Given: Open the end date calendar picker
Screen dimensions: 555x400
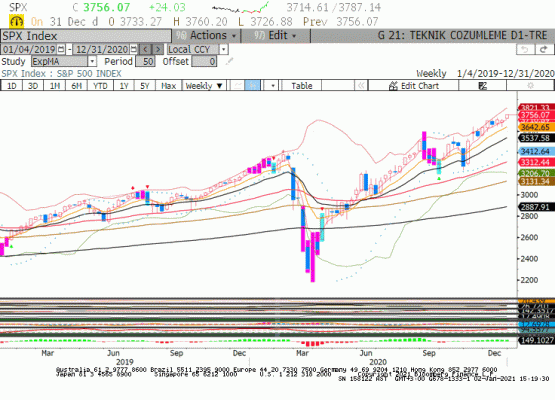Looking at the screenshot, I should pos(134,49).
